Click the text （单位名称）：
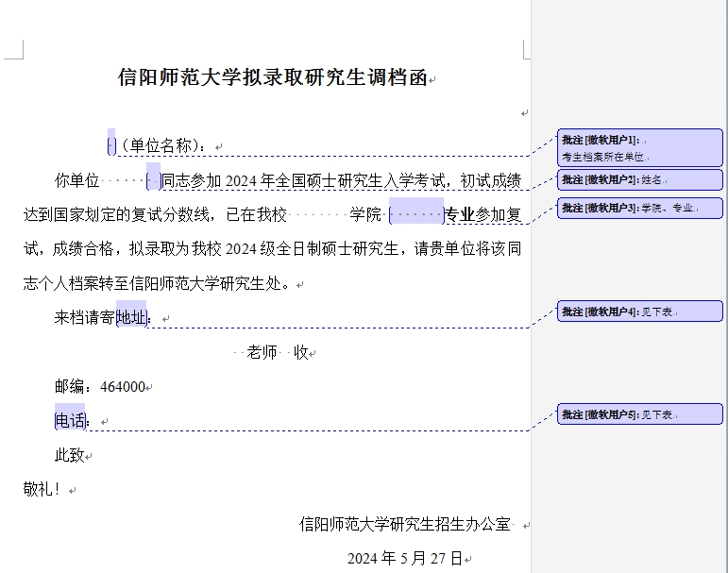 coord(165,145)
